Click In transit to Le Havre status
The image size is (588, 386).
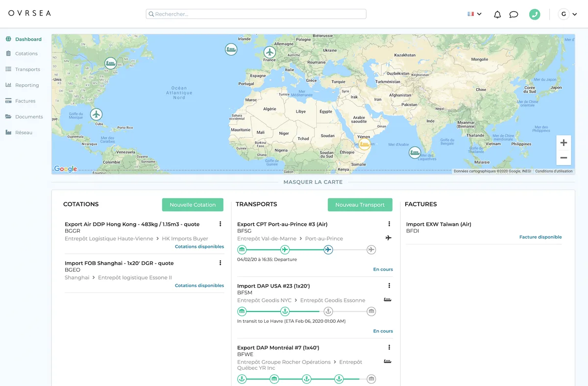tap(292, 321)
